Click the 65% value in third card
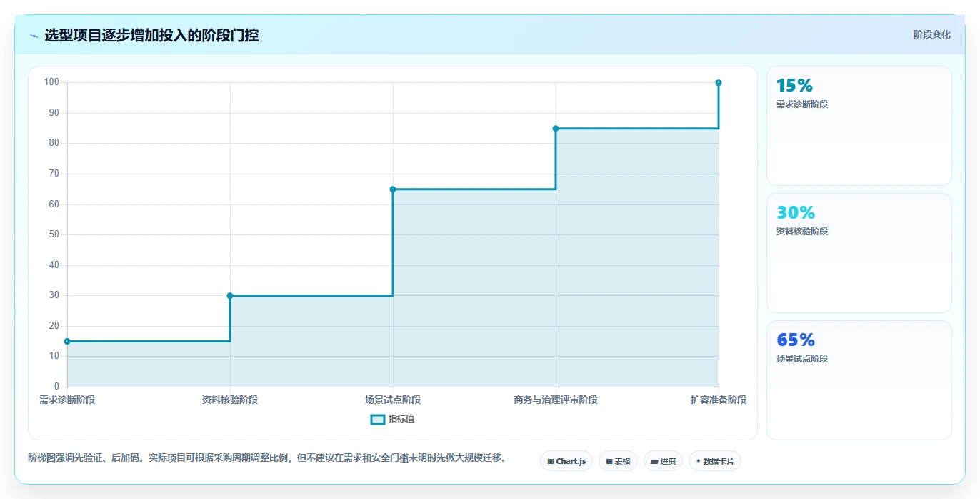980x499 pixels. 796,340
